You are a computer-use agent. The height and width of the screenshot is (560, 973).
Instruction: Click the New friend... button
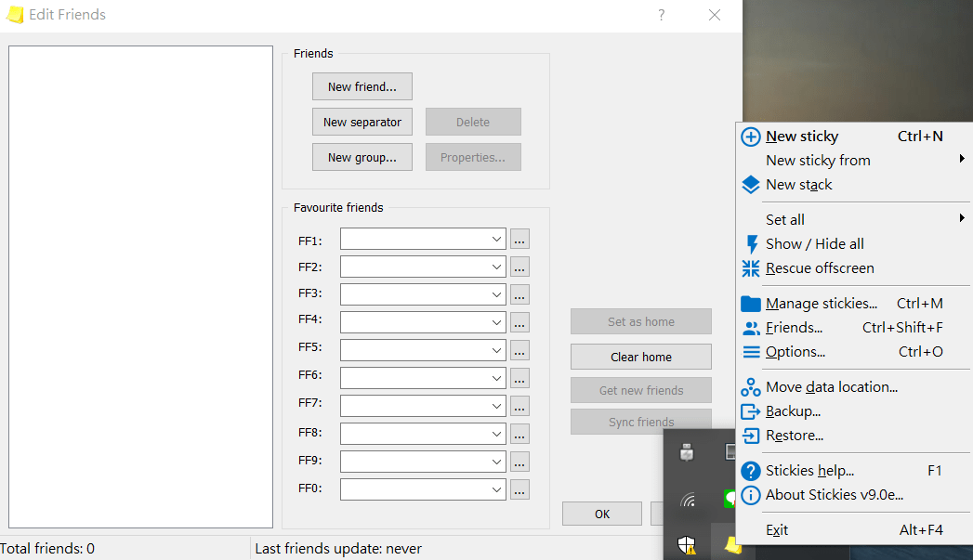(362, 86)
